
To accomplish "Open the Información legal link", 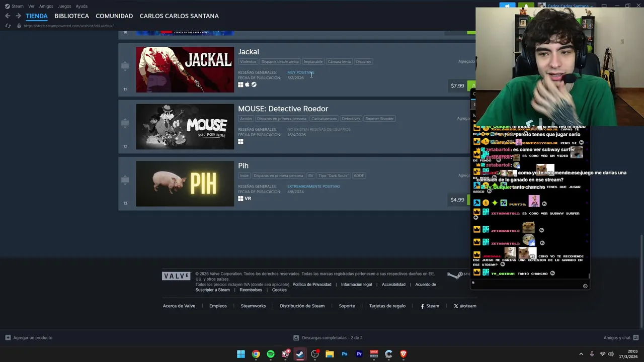I will 357,285.
